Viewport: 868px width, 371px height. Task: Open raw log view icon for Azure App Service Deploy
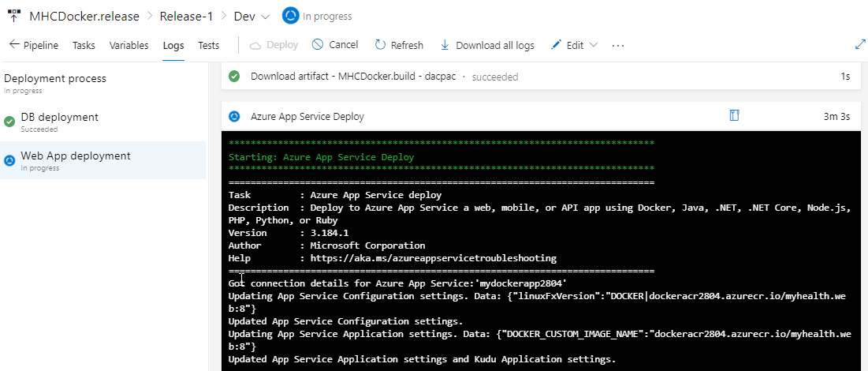point(735,115)
